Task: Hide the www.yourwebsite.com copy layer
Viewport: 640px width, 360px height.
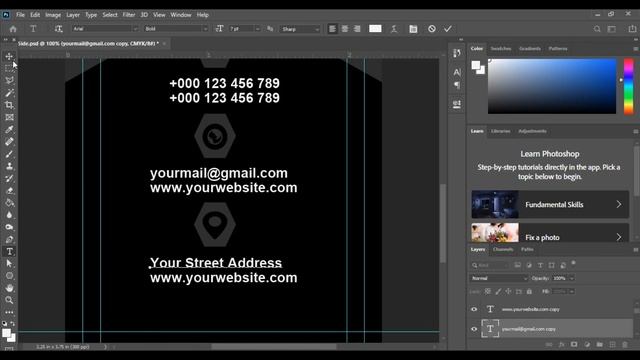Action: pyautogui.click(x=474, y=309)
